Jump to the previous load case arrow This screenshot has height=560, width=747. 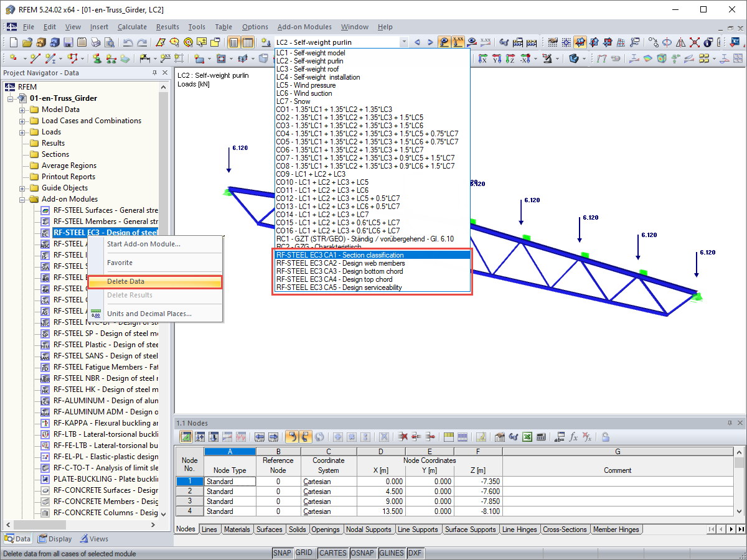(417, 42)
